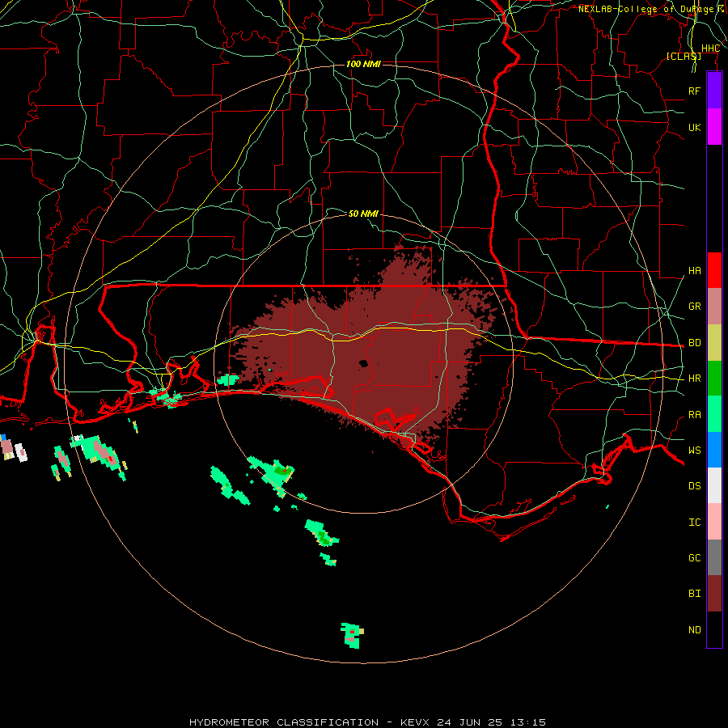Click the IC legend label
Image resolution: width=728 pixels, height=728 pixels.
tap(694, 523)
